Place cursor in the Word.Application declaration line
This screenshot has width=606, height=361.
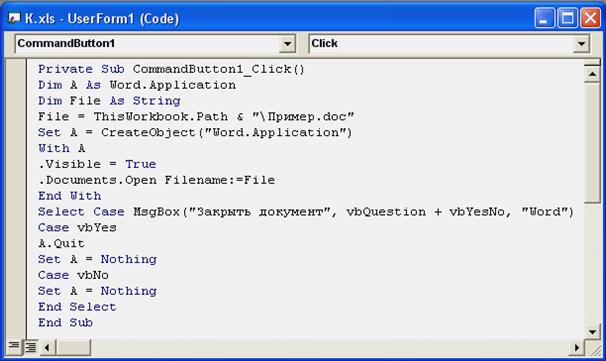click(137, 85)
